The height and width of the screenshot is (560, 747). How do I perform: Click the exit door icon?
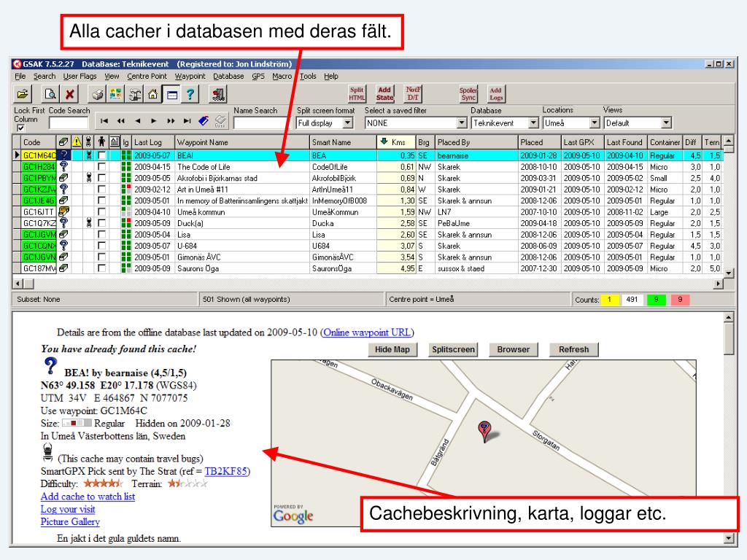pos(218,94)
